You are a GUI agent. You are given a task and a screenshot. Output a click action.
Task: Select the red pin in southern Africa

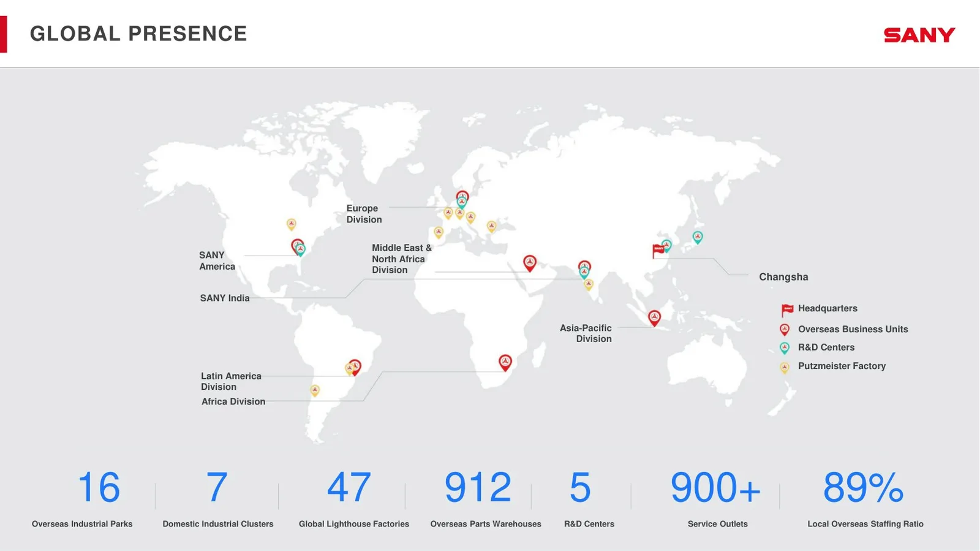tap(505, 363)
